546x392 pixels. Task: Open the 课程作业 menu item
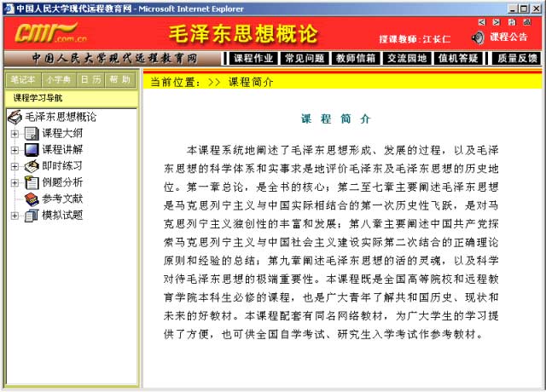coord(253,58)
